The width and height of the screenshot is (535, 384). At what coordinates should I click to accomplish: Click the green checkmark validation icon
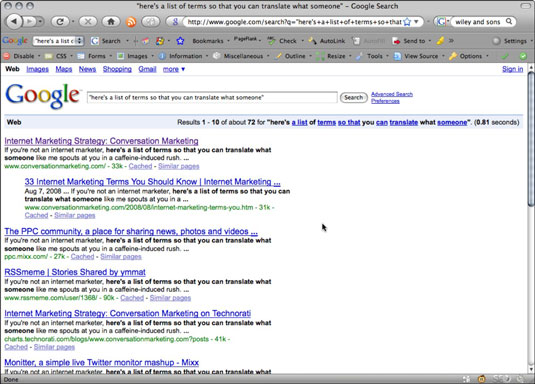(505, 56)
